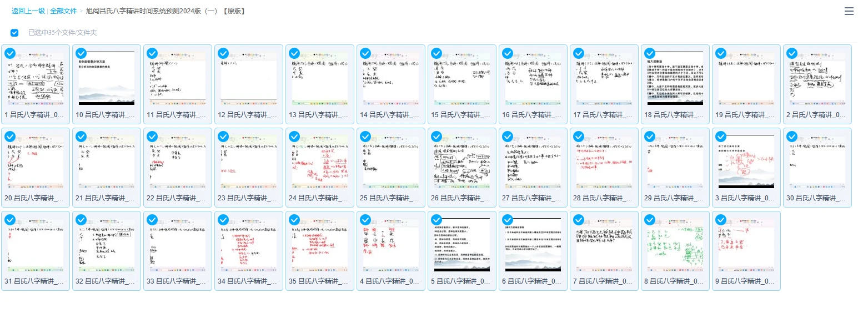
Task: Deselect file 1 吕氏八字精讲 via its check circle
Action: point(9,53)
